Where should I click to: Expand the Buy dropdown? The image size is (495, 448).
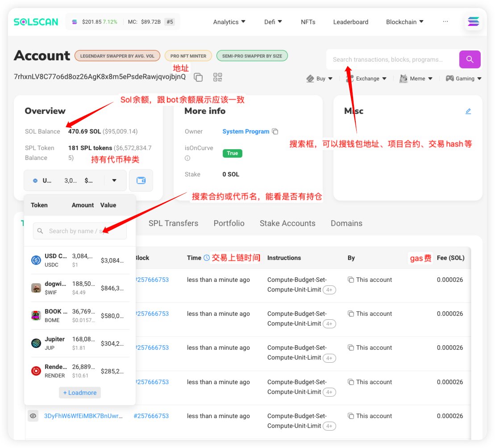pyautogui.click(x=319, y=78)
